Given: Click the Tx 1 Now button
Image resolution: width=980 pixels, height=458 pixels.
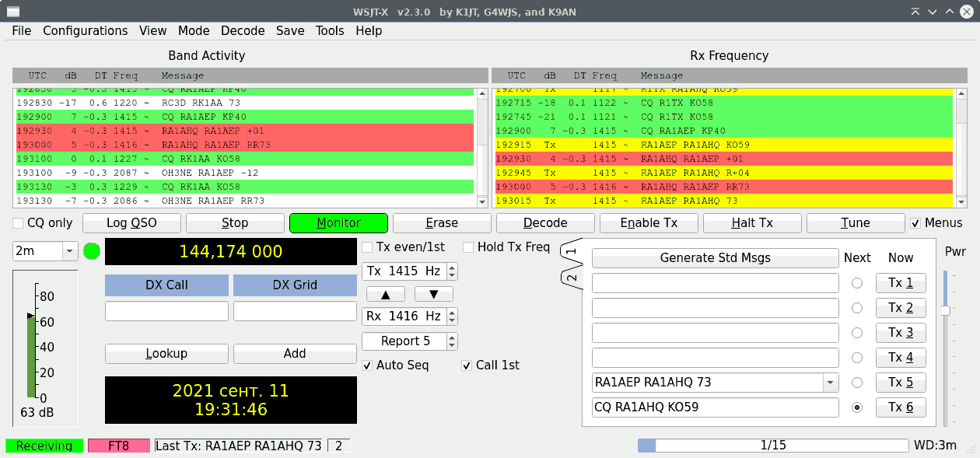Looking at the screenshot, I should pos(901,283).
